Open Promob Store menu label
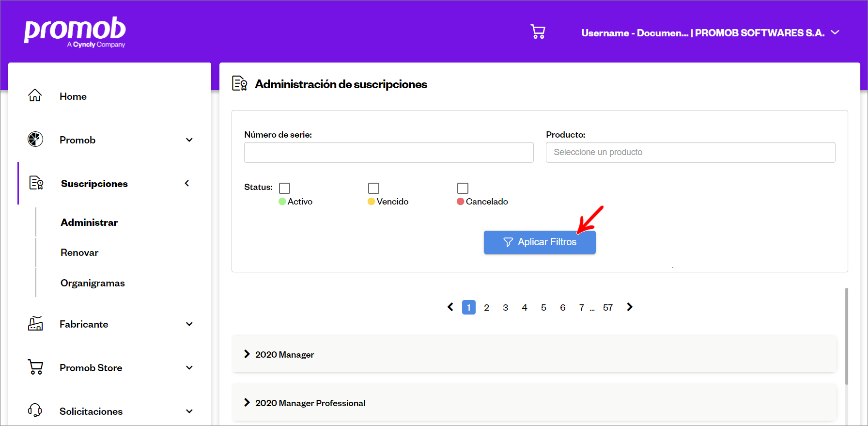The width and height of the screenshot is (868, 426). pyautogui.click(x=91, y=368)
